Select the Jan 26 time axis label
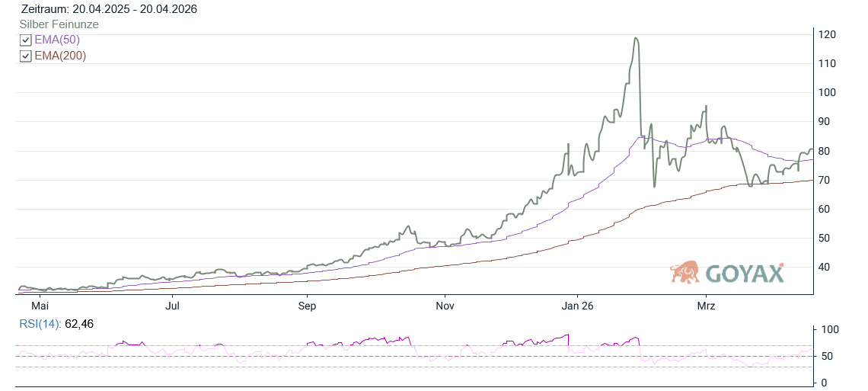Screen dimensions: 868x391 (577, 306)
